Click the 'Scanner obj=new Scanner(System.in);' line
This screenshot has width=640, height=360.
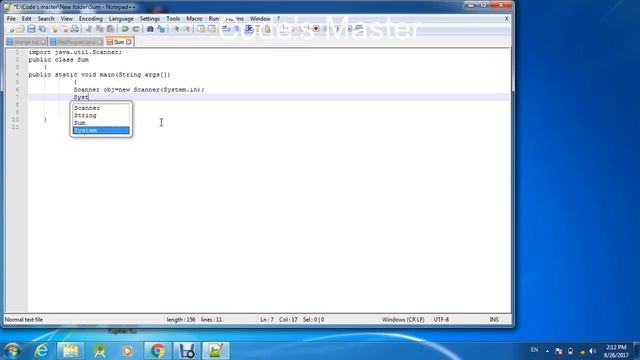(139, 89)
